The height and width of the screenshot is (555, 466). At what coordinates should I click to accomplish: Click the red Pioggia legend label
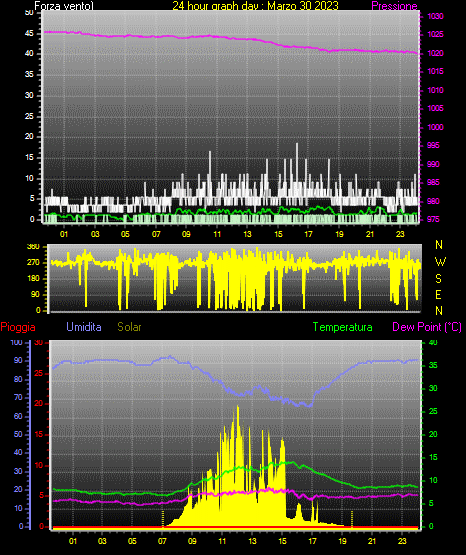coord(18,327)
